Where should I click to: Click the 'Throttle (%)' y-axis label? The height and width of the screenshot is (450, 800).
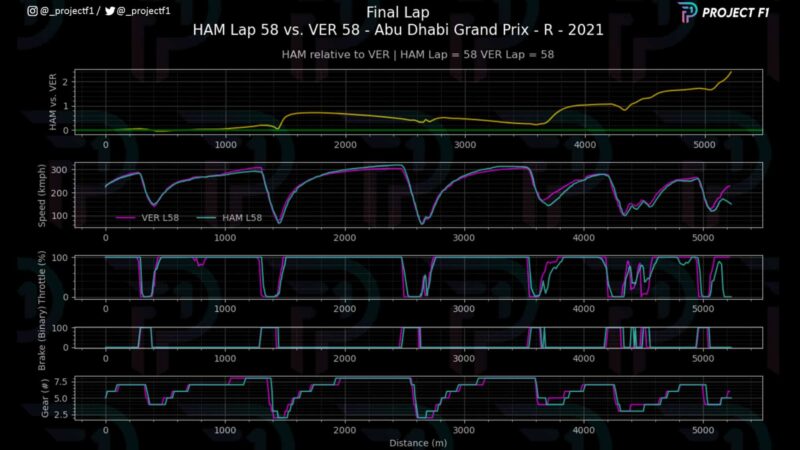pos(42,279)
